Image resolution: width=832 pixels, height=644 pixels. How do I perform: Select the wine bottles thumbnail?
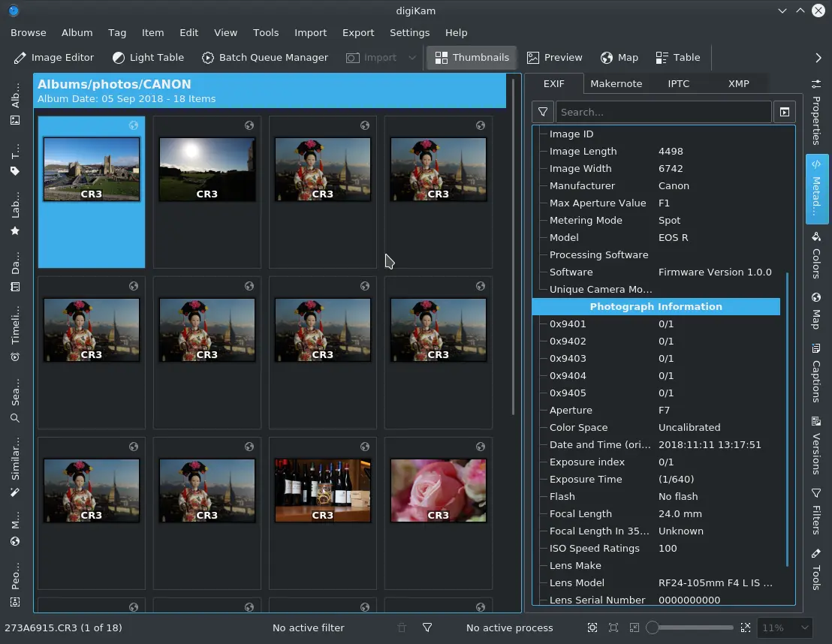(x=322, y=489)
